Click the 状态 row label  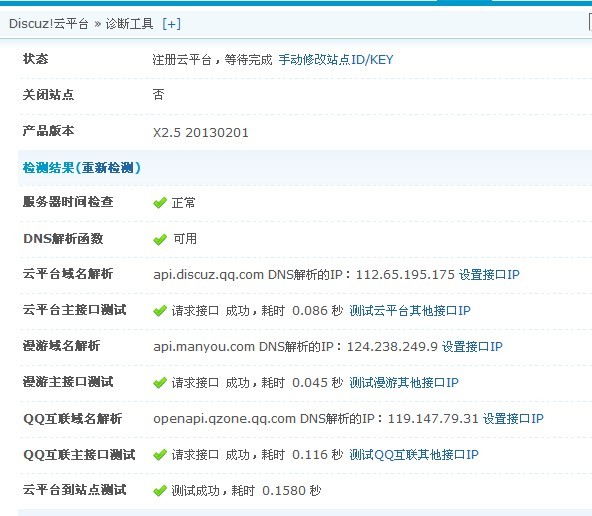pos(35,59)
